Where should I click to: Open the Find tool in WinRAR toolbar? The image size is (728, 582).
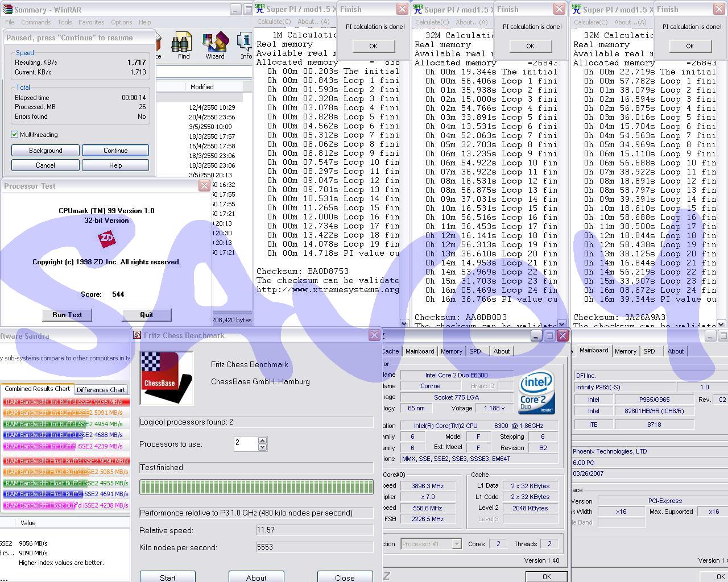click(183, 46)
